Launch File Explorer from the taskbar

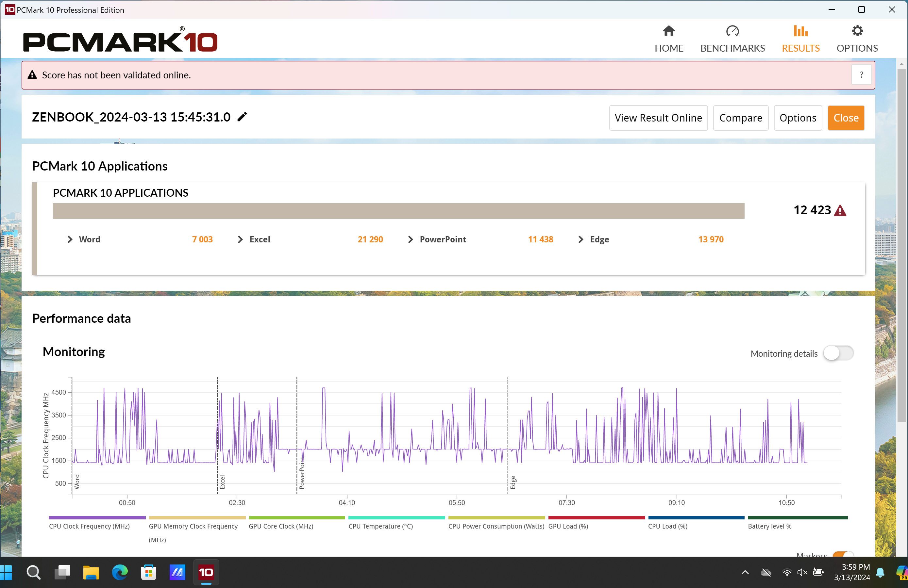(91, 572)
